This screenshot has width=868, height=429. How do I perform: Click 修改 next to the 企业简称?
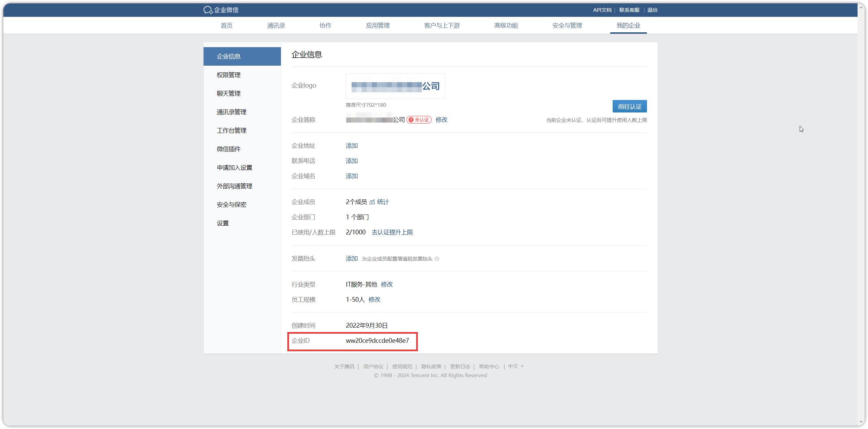coord(441,120)
